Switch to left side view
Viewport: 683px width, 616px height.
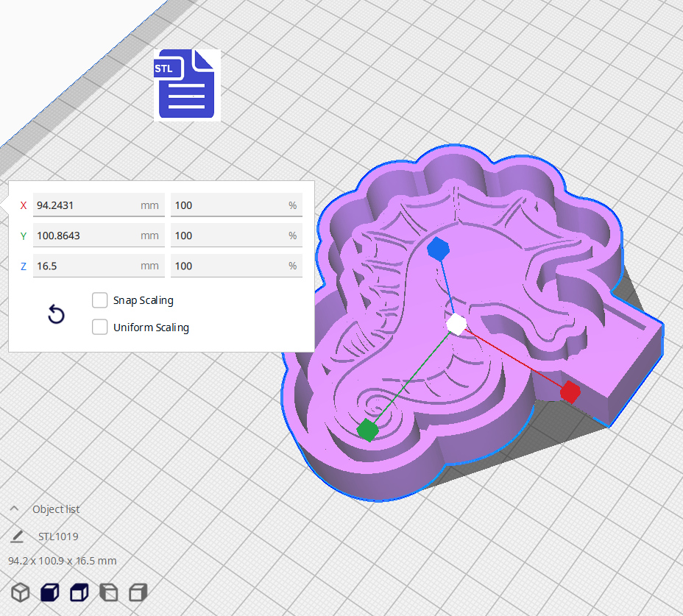(109, 592)
